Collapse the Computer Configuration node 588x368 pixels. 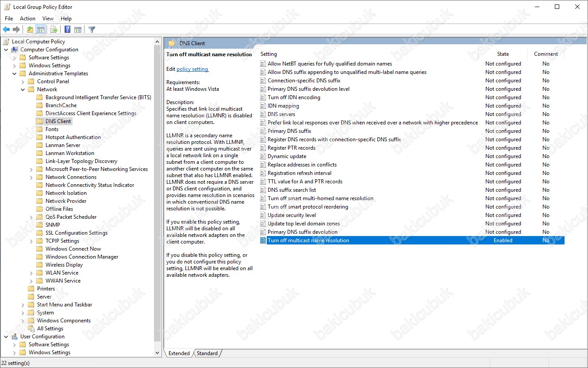click(6, 50)
